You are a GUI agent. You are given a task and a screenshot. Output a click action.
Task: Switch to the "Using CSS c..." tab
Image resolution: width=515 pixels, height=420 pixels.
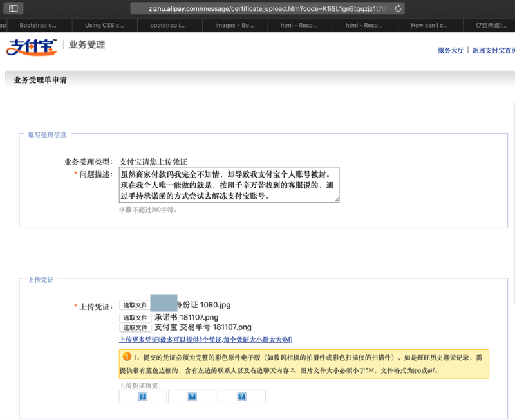point(104,25)
